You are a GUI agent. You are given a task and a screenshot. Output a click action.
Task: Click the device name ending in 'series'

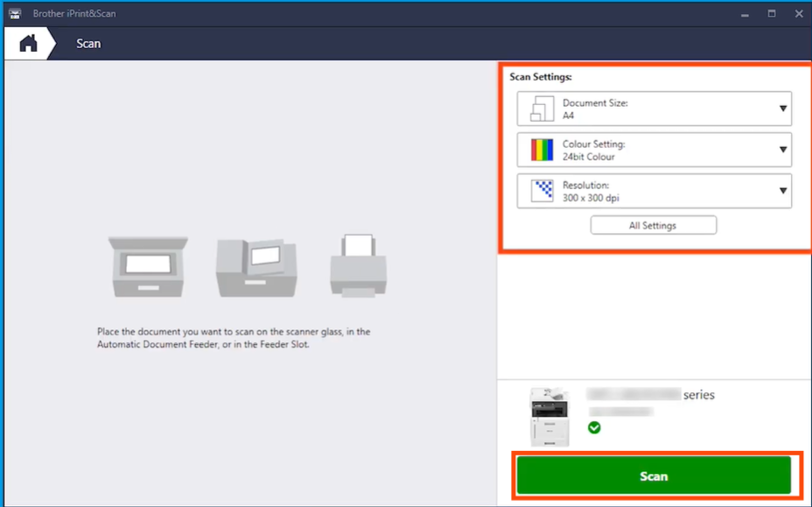[x=651, y=395]
